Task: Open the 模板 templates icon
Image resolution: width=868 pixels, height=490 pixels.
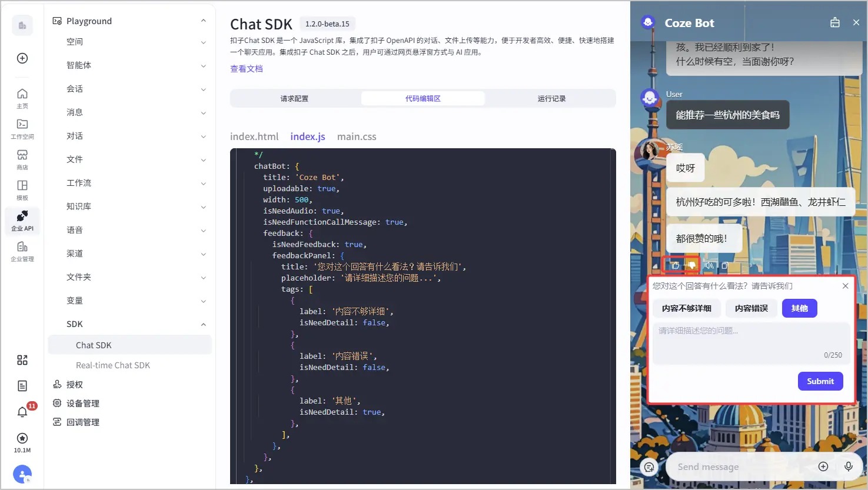Action: 22,190
